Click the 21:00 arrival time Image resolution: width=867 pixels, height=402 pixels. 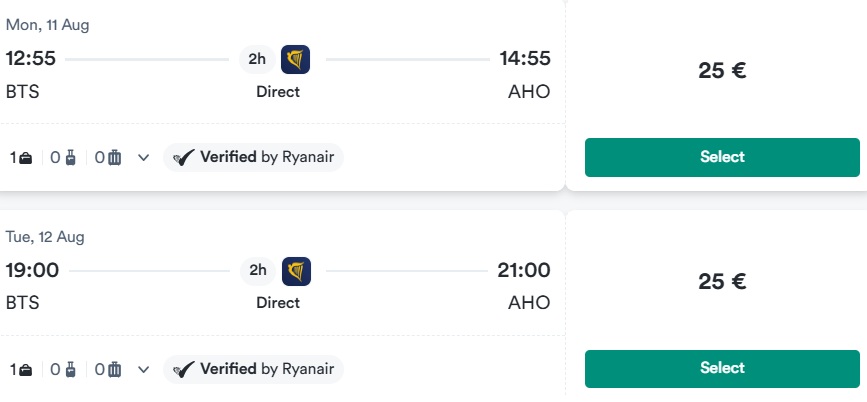click(524, 270)
